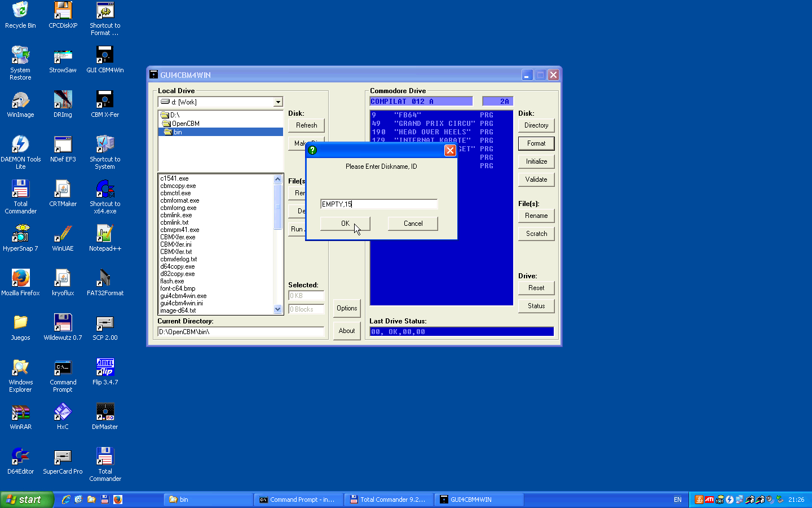Open the GUI CBM4Win desktop shortcut
This screenshot has height=508, width=812.
point(105,60)
